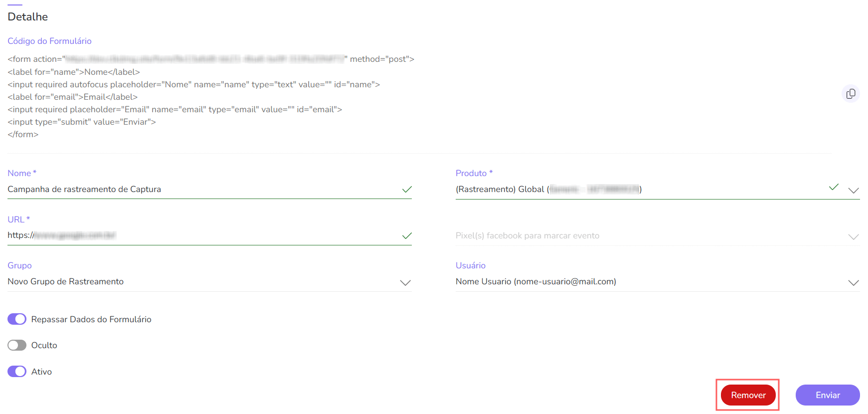Toggle Repassar Dados do Formulário switch

click(17, 319)
